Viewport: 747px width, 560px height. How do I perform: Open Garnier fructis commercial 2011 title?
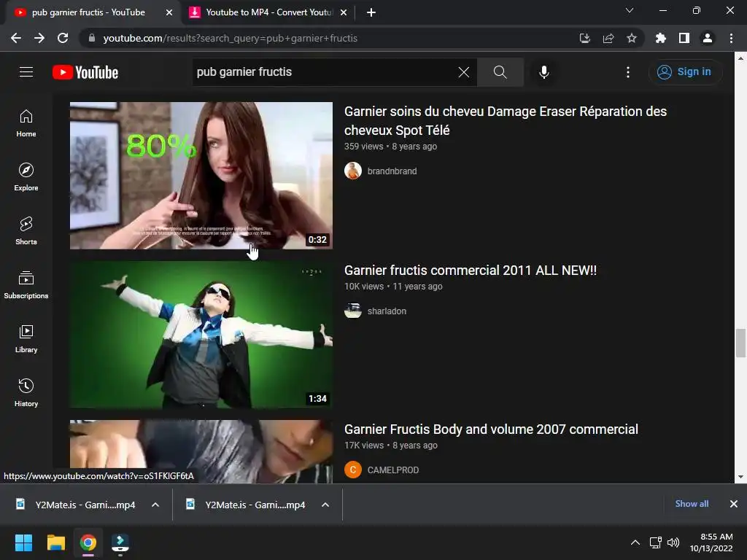click(471, 270)
